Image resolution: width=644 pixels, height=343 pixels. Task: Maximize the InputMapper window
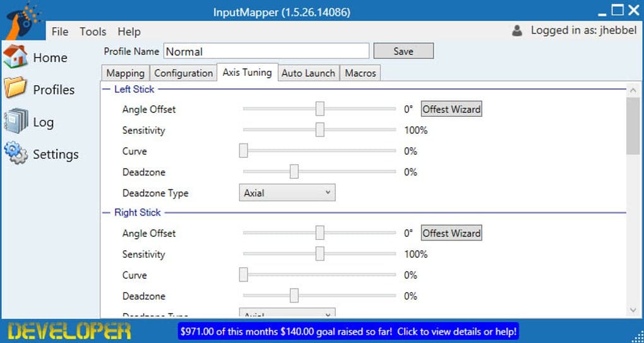(x=617, y=10)
